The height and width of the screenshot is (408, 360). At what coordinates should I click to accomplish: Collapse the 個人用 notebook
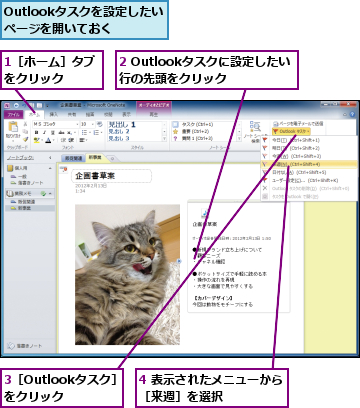(50, 169)
